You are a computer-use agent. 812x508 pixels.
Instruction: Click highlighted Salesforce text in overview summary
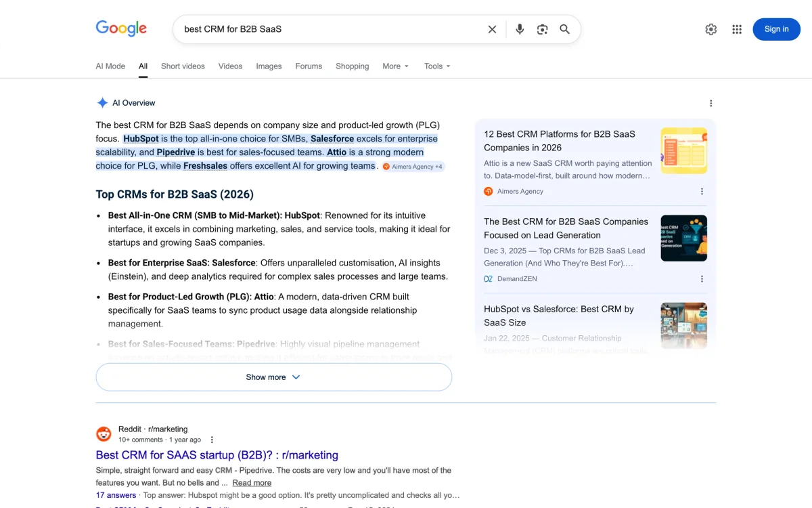tap(332, 139)
